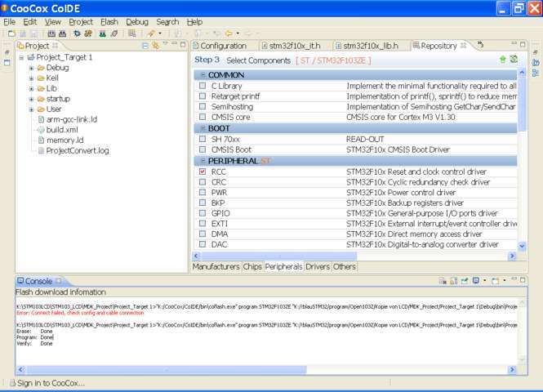Expand the startup folder
543x392 pixels.
click(31, 99)
